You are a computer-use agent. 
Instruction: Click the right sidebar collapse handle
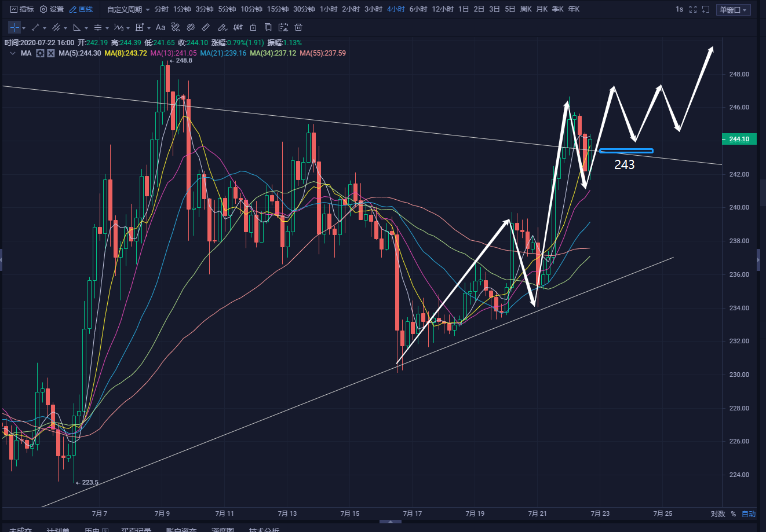click(x=759, y=260)
